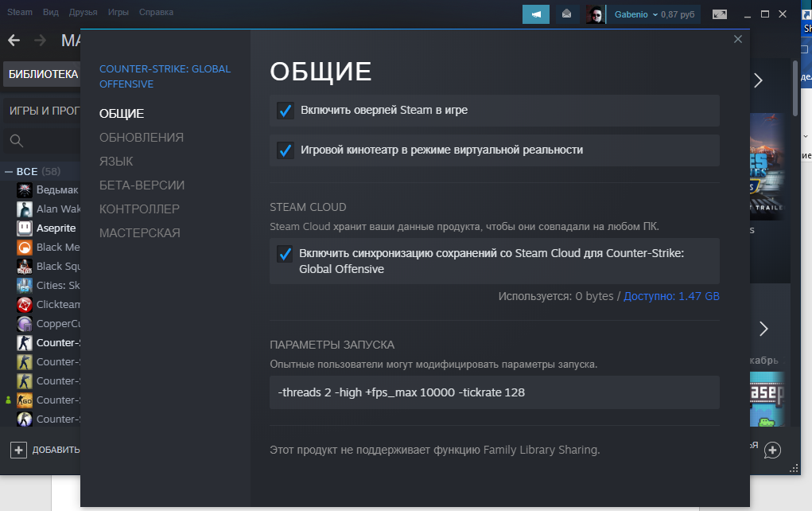
Task: Click the Ведьмак game icon
Action: click(x=25, y=190)
